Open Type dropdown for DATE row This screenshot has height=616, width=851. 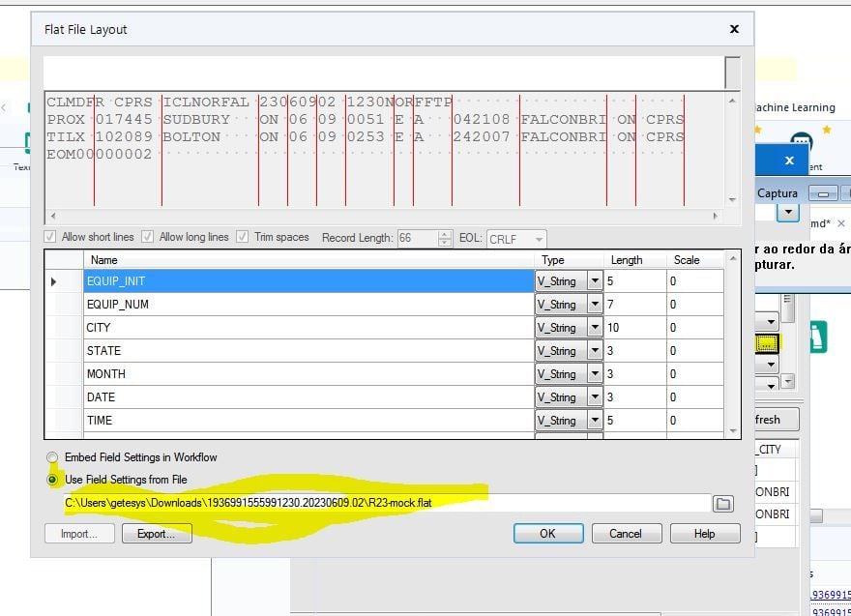click(x=595, y=397)
